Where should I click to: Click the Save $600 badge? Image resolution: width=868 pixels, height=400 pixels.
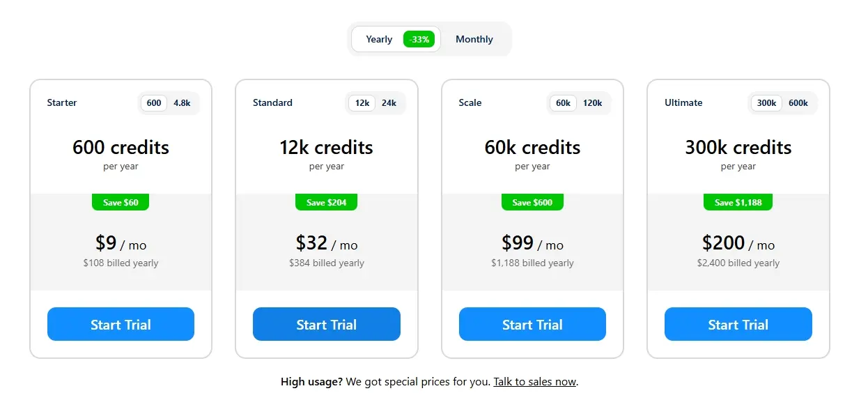532,203
